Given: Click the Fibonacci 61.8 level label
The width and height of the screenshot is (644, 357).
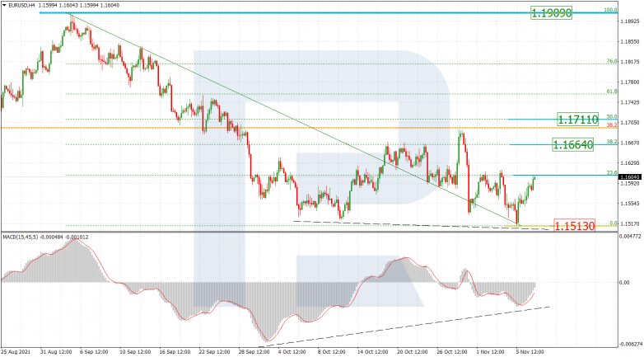Looking at the screenshot, I should click(612, 92).
